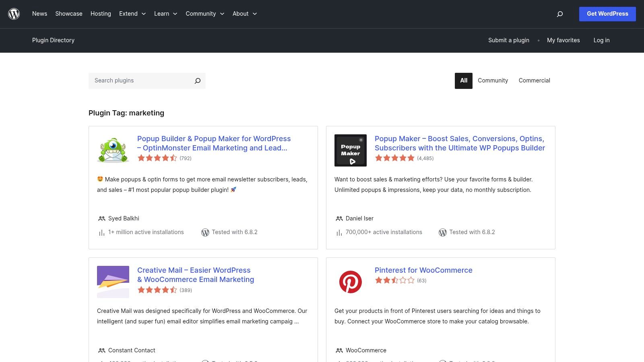Open OptinMonster Popup Builder plugin title

pos(214,143)
